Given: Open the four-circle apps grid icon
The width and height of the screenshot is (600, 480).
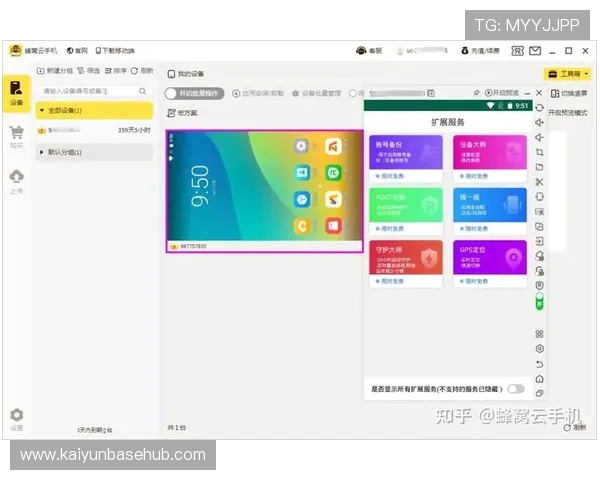Looking at the screenshot, I should [540, 334].
